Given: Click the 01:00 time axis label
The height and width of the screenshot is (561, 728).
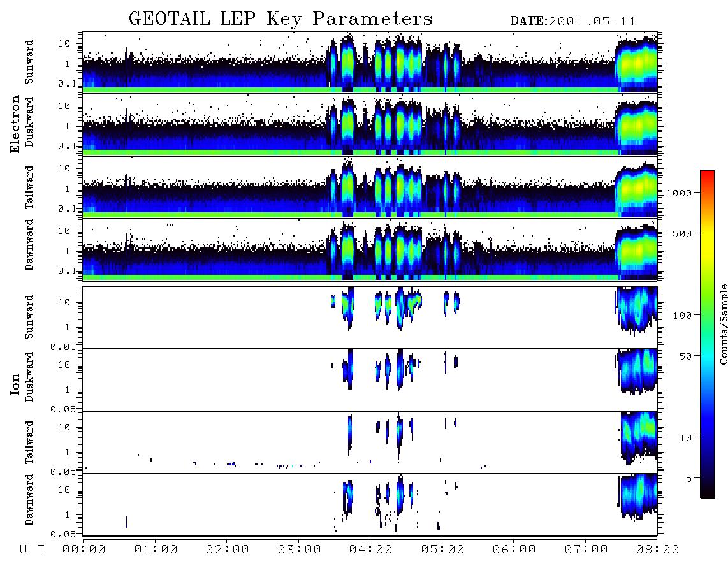Looking at the screenshot, I should (156, 550).
